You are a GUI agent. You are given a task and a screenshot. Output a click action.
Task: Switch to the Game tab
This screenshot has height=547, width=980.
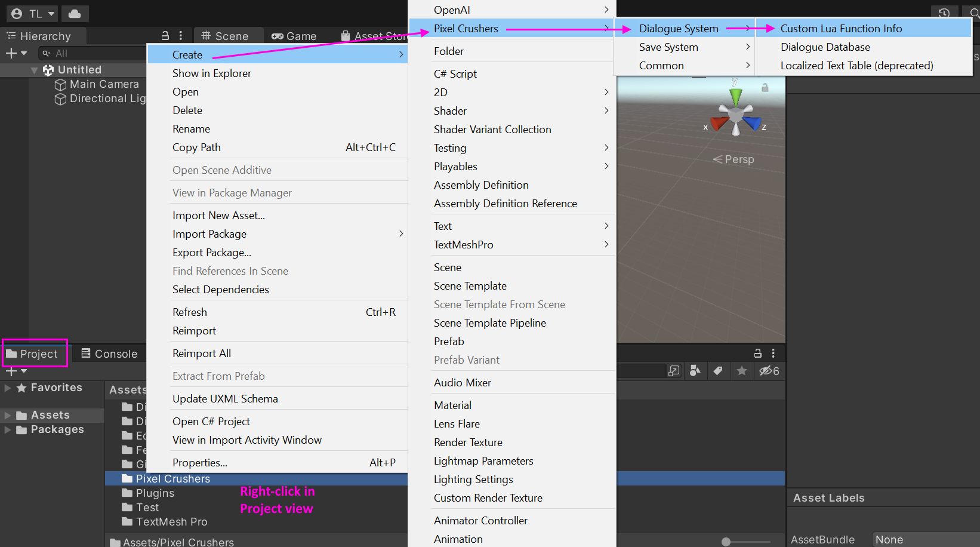(x=294, y=36)
